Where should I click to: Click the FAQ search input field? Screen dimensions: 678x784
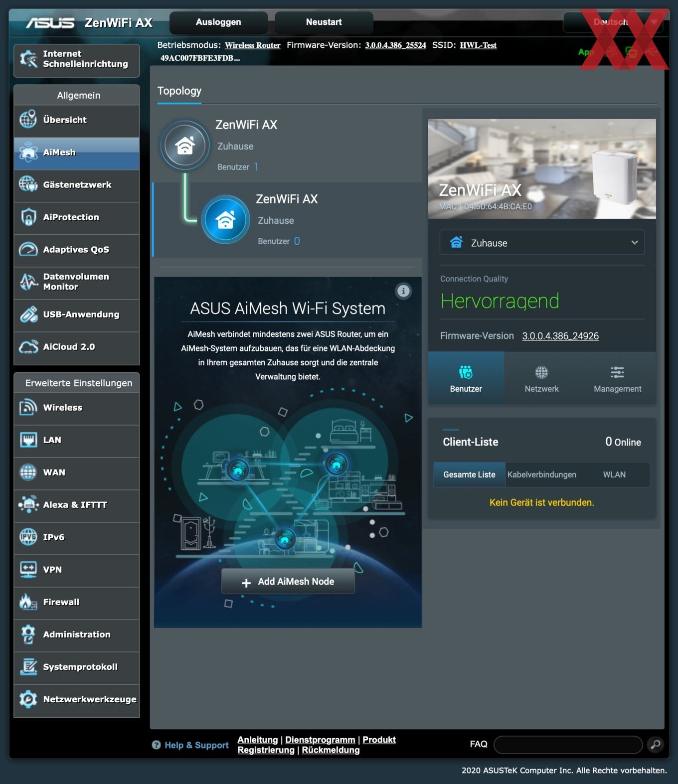pos(568,744)
